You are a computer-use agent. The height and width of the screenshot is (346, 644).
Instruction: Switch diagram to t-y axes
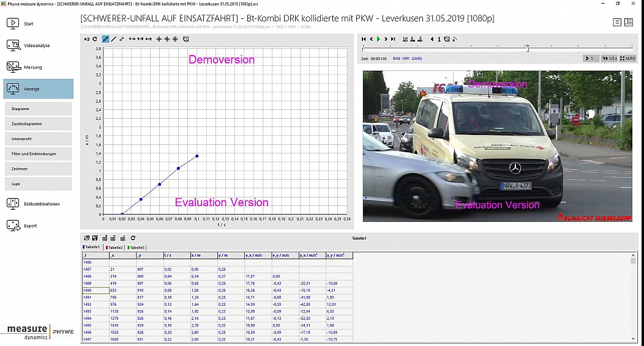140,39
